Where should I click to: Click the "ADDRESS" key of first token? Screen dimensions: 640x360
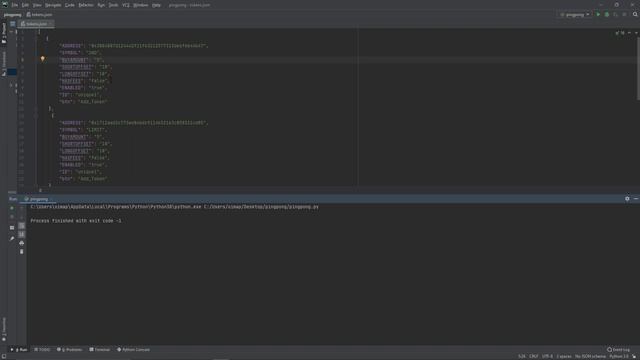point(71,46)
